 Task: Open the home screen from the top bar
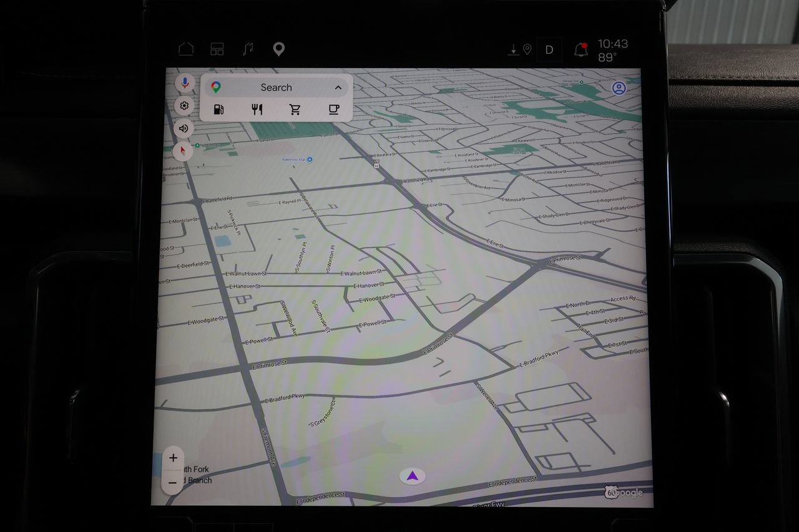click(186, 49)
